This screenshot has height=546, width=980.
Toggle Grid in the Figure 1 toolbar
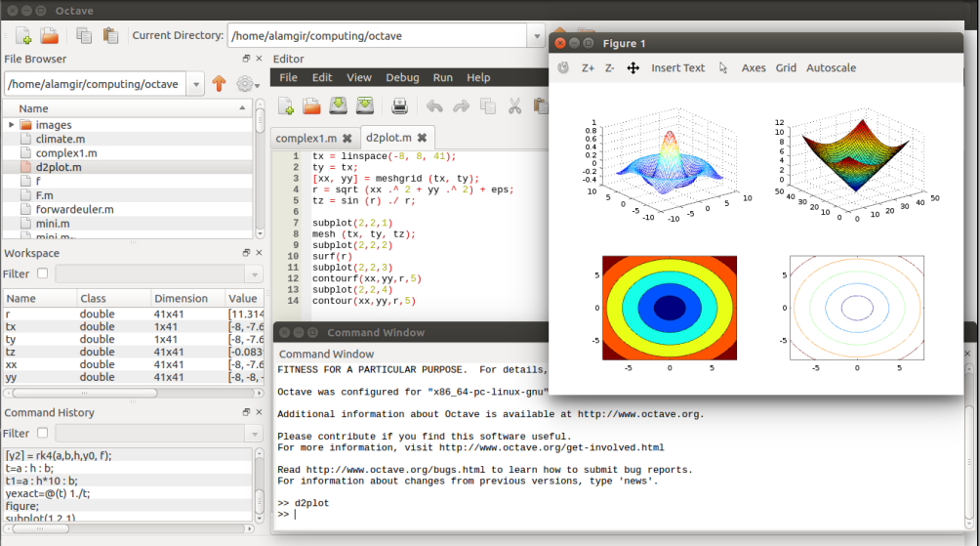(786, 68)
